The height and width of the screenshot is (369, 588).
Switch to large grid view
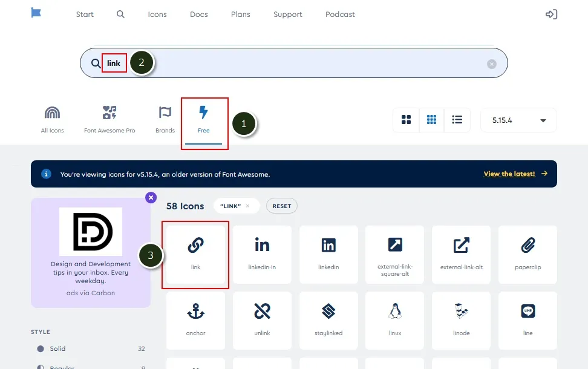click(407, 120)
